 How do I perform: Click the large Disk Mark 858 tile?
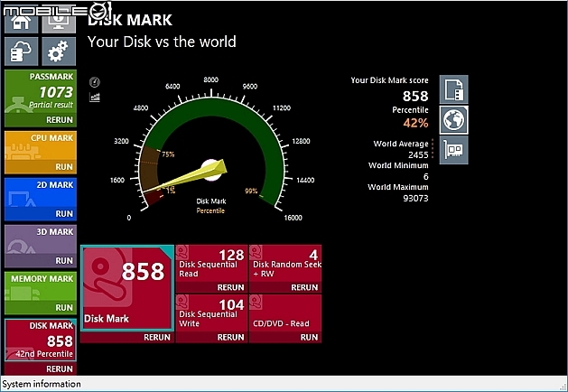tap(127, 288)
